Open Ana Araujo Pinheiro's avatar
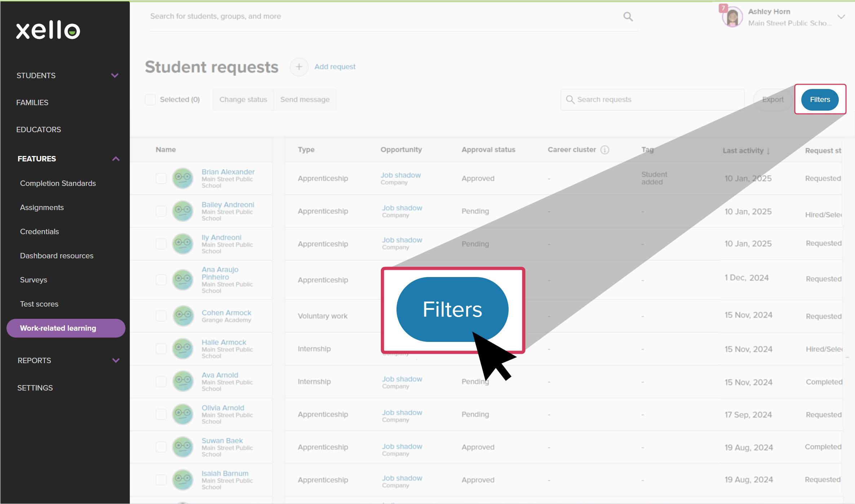Screen dimensions: 855x504 (183, 280)
